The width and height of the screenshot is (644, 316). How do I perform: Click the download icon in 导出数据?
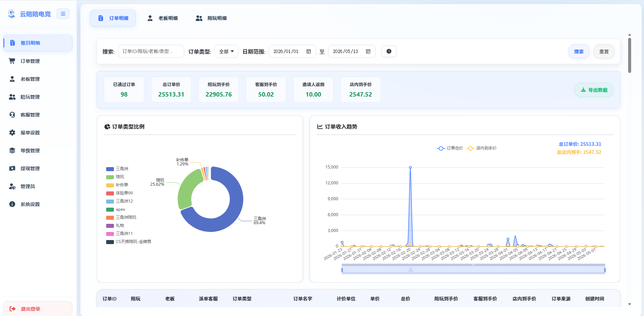click(x=583, y=90)
